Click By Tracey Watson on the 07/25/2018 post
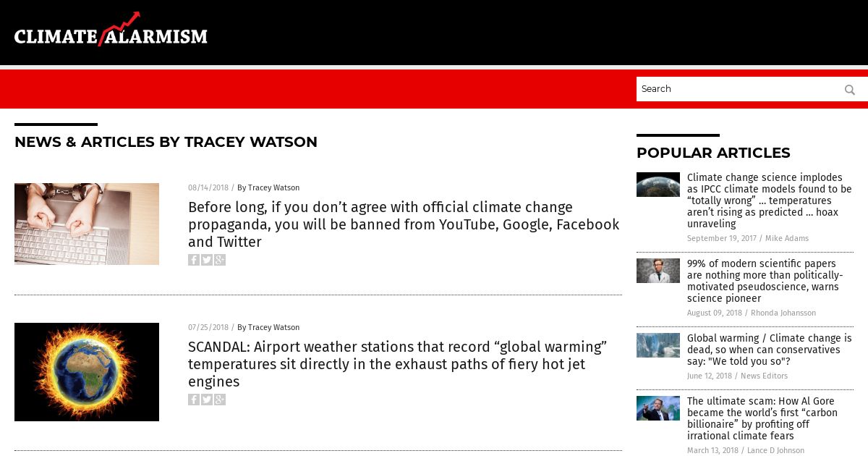The height and width of the screenshot is (456, 868). (268, 327)
